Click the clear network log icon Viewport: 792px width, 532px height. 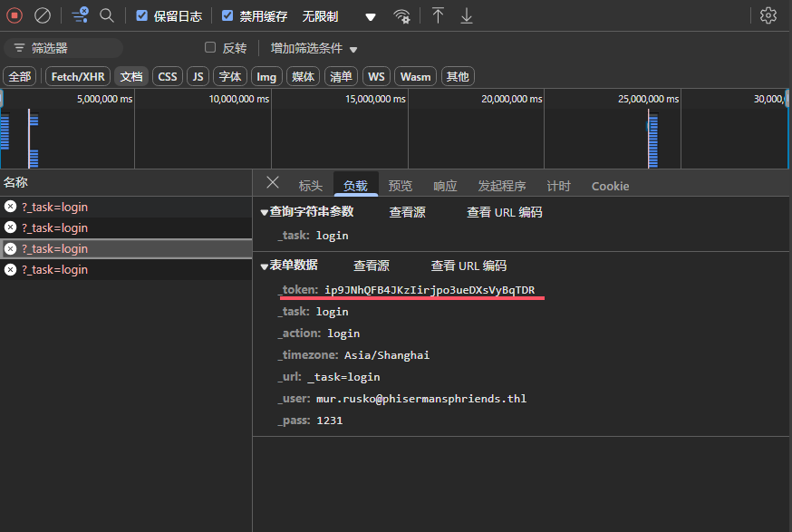[43, 15]
